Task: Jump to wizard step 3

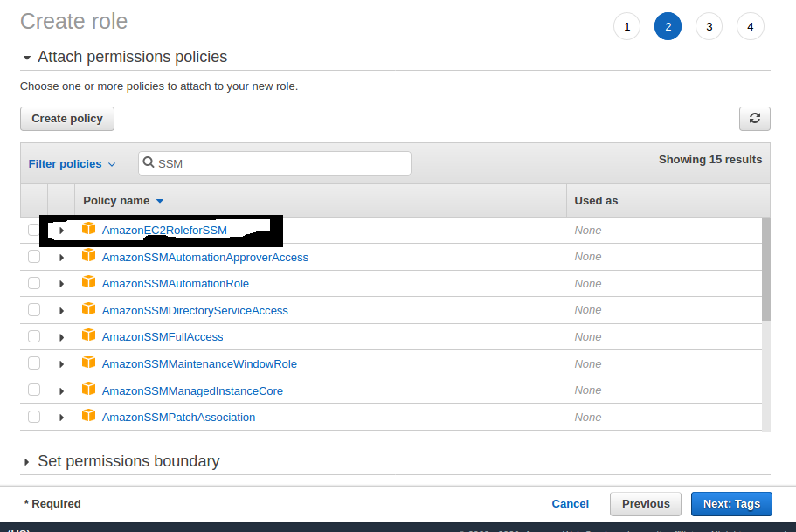Action: point(709,26)
